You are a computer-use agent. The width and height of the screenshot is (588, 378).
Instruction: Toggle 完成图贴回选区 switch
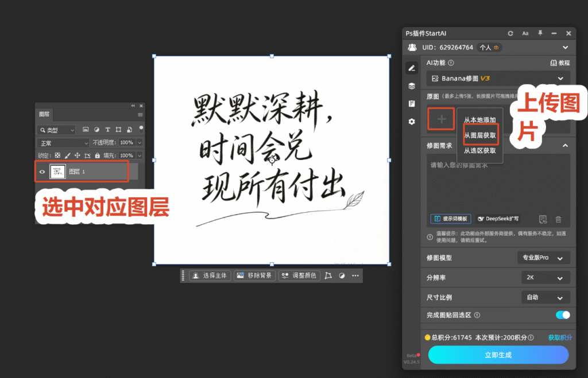pyautogui.click(x=563, y=315)
